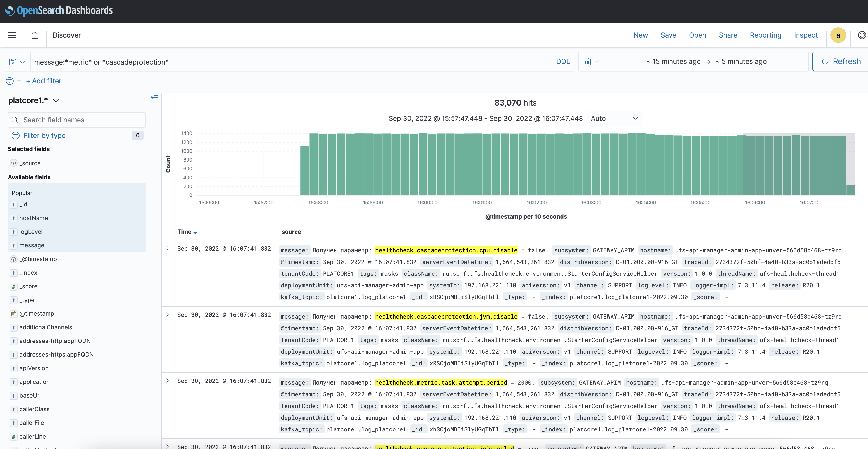The width and height of the screenshot is (868, 449).
Task: Toggle the DQL query language switcher
Action: (x=563, y=62)
